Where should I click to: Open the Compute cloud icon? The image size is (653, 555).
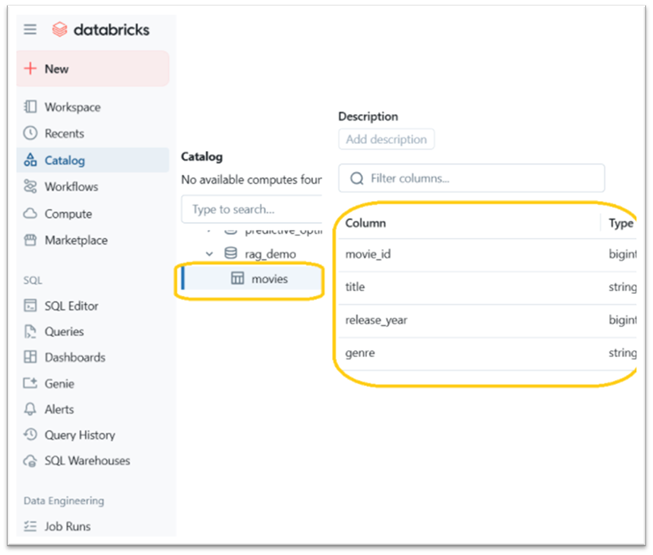click(x=30, y=214)
